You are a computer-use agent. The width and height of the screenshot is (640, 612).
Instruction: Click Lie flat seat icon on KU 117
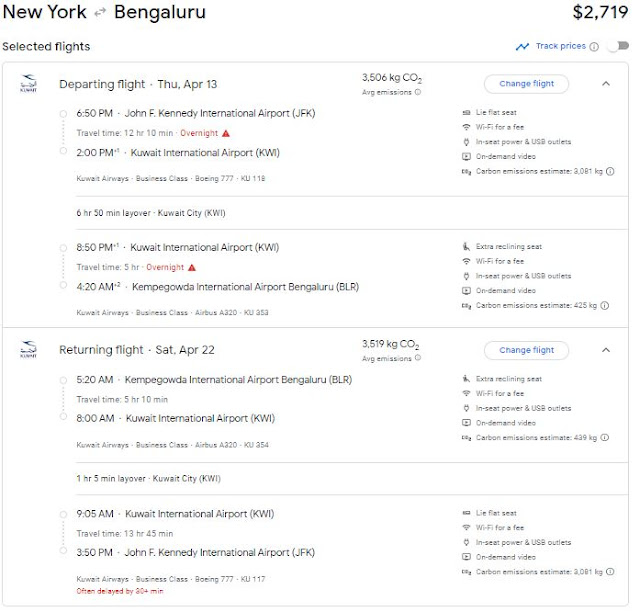tap(466, 513)
